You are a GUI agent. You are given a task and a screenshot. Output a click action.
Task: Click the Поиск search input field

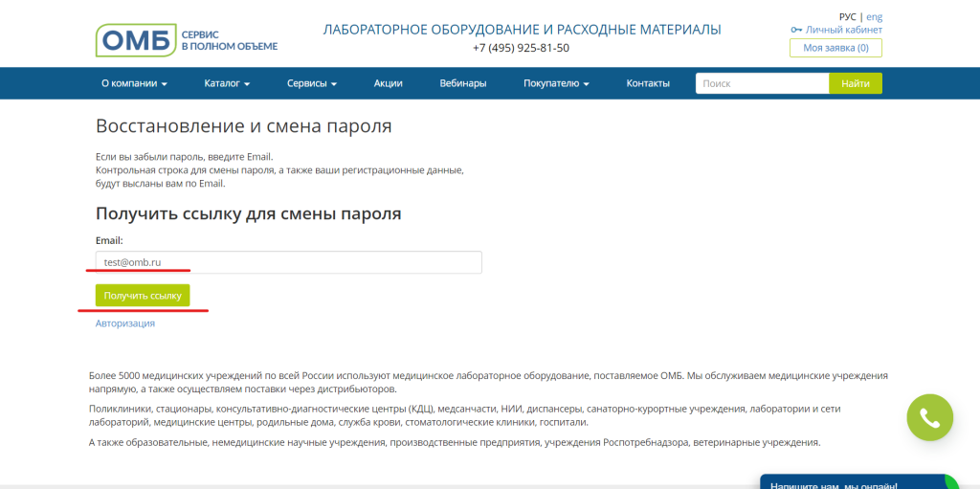762,83
